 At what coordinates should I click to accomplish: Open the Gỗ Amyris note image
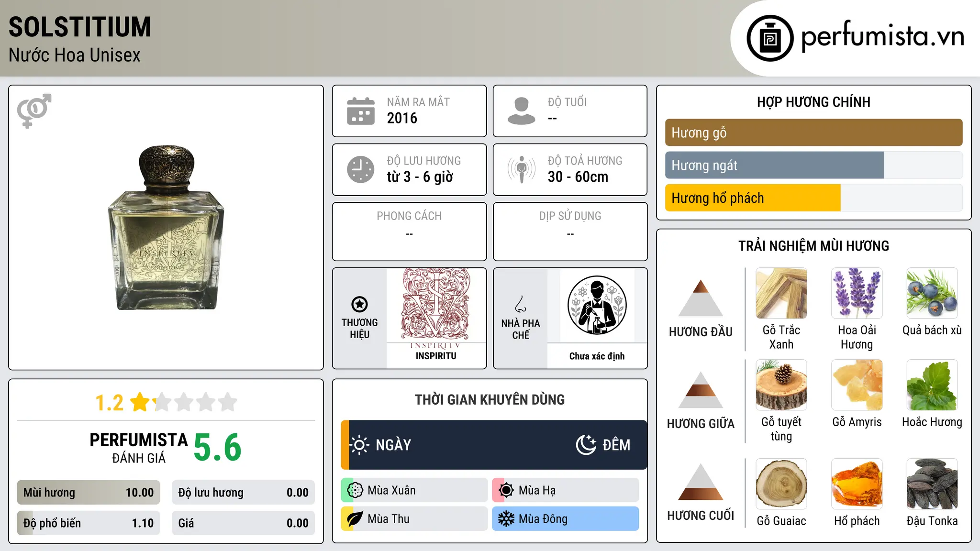pyautogui.click(x=857, y=385)
